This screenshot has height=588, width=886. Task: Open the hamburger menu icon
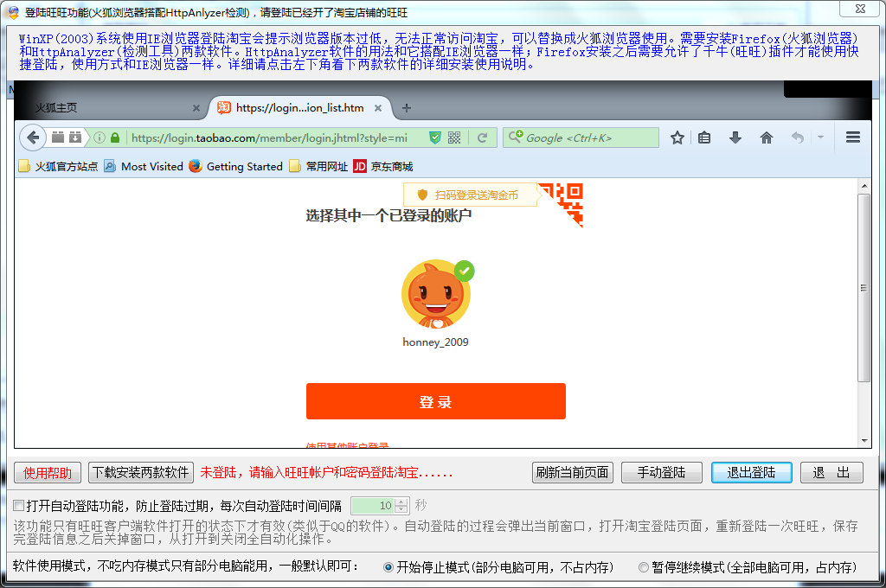[x=852, y=137]
